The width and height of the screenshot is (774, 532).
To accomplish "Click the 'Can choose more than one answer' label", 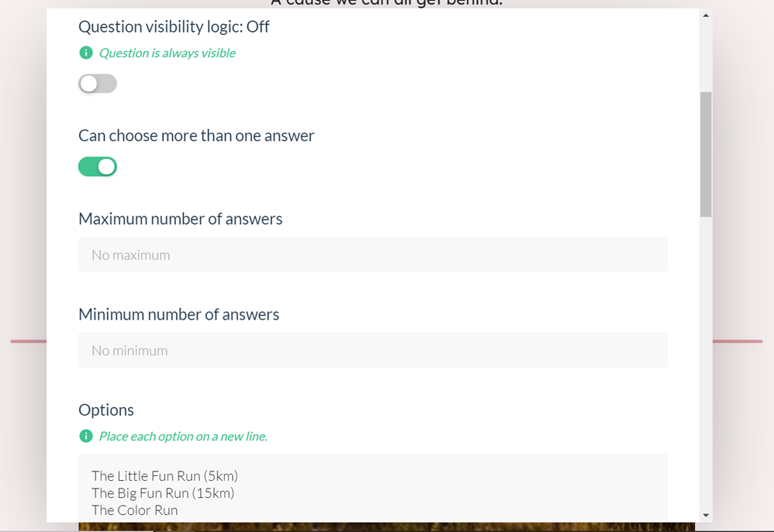I will pyautogui.click(x=196, y=136).
